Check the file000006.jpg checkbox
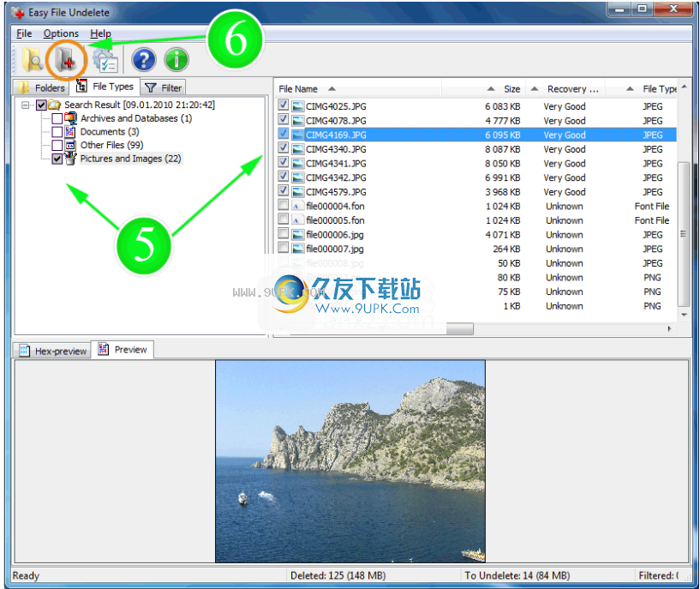The height and width of the screenshot is (589, 700). [x=283, y=234]
